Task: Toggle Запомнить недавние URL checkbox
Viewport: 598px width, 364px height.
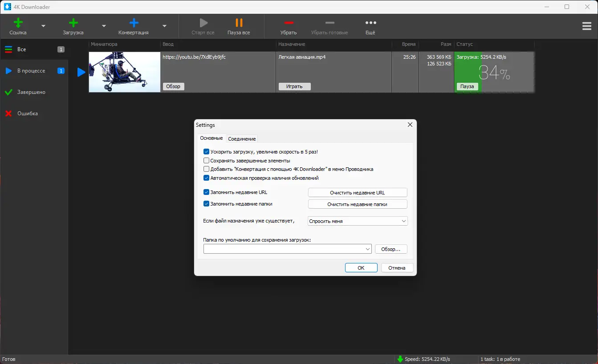Action: (207, 193)
